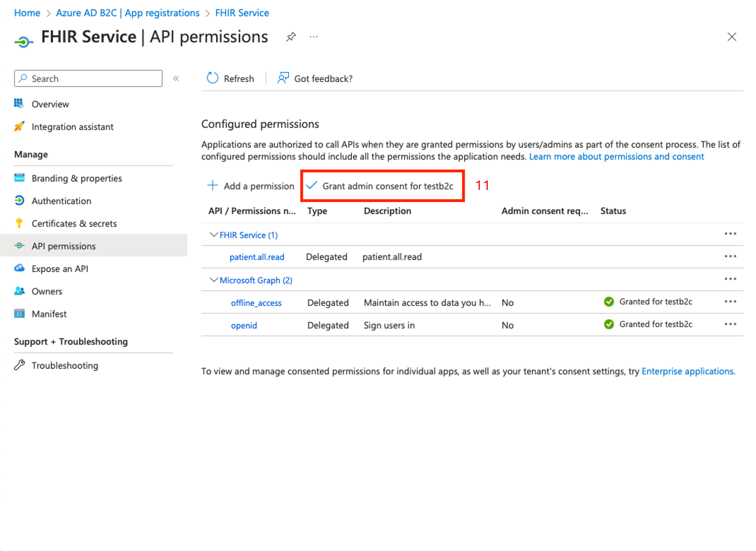Viewport: 756px width, 551px height.
Task: Go to Expose an API in the sidebar
Action: pyautogui.click(x=60, y=269)
